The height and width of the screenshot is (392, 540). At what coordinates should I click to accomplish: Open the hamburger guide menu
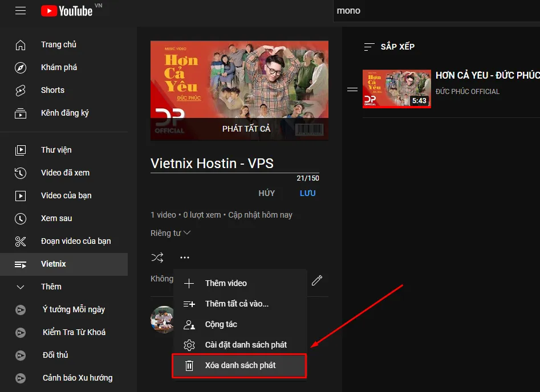[x=21, y=11]
